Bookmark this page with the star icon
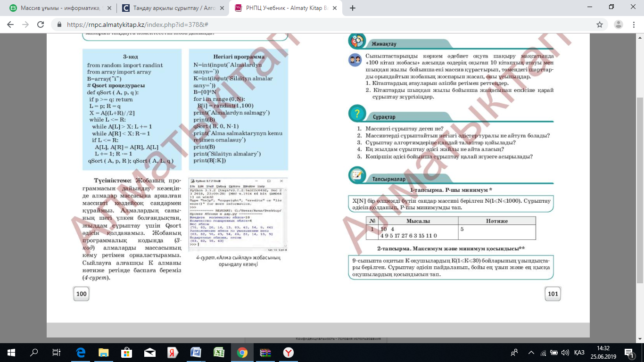644x362 pixels. pyautogui.click(x=600, y=25)
